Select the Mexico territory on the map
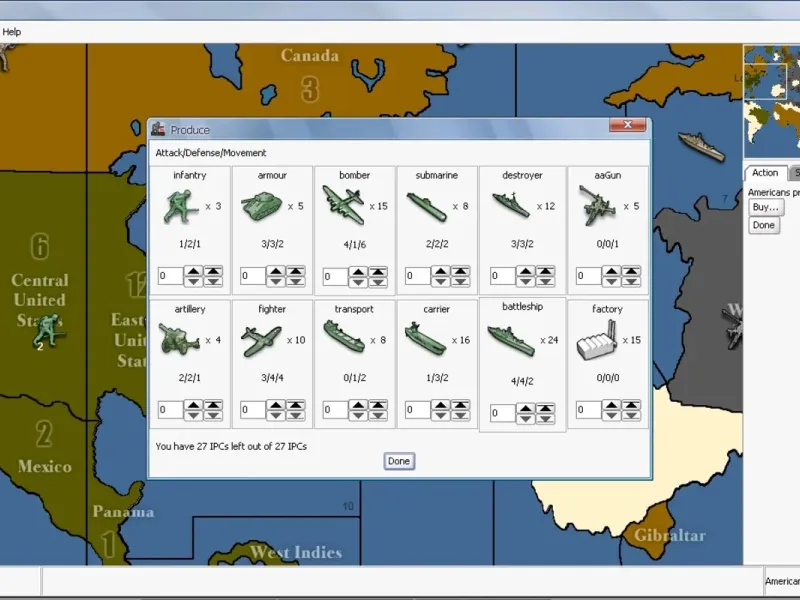This screenshot has width=800, height=600. 45,466
